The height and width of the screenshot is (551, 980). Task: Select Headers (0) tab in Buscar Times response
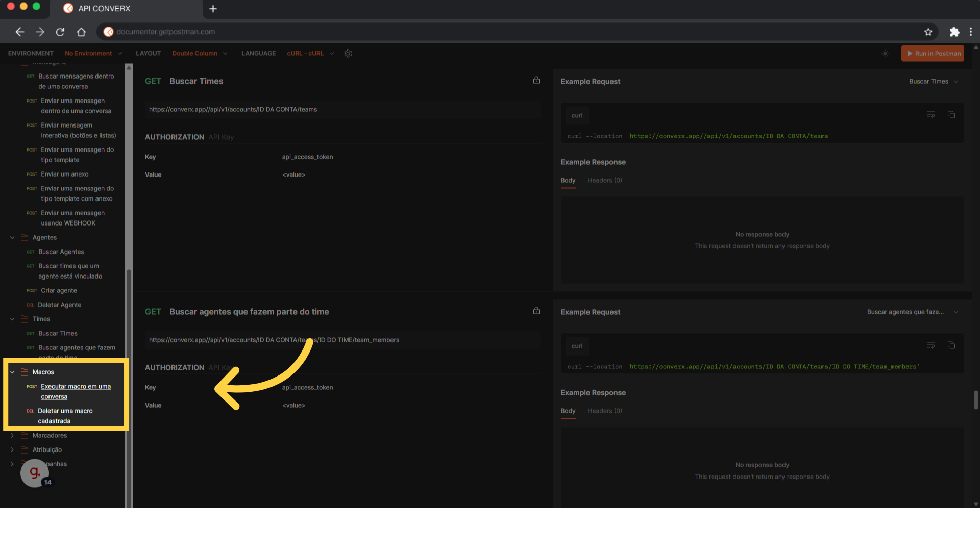(x=604, y=180)
